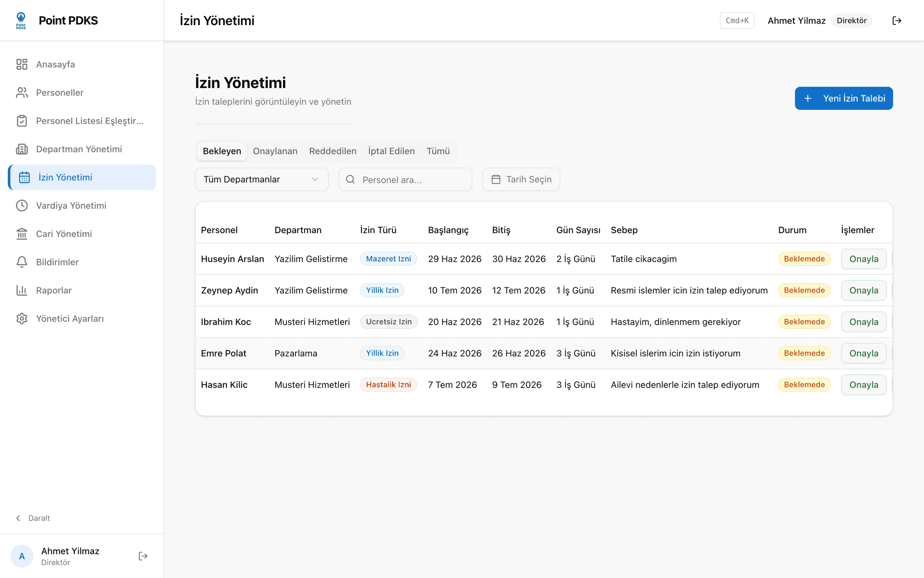Click the Vardiya Yönetimi clock icon
The height and width of the screenshot is (578, 924).
22,206
